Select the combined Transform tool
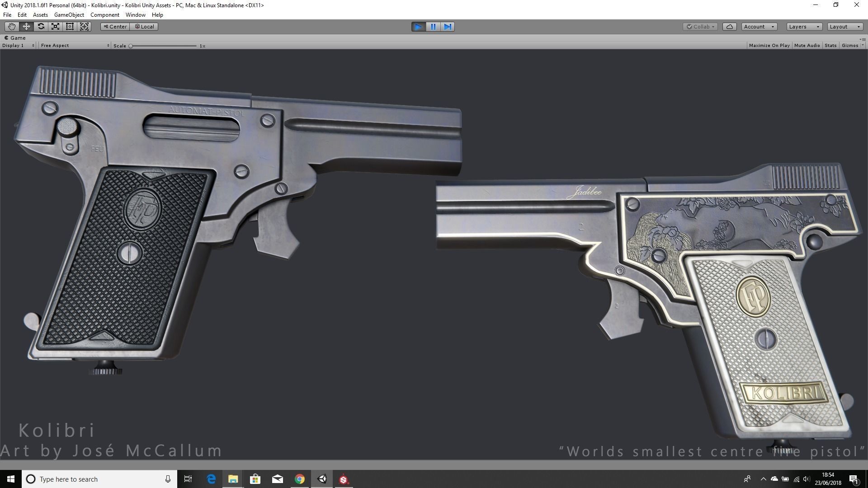Image resolution: width=868 pixels, height=488 pixels. point(84,27)
